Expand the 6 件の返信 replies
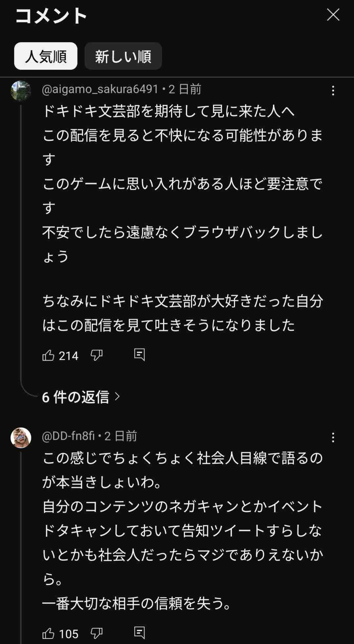This screenshot has width=354, height=644. 75,397
